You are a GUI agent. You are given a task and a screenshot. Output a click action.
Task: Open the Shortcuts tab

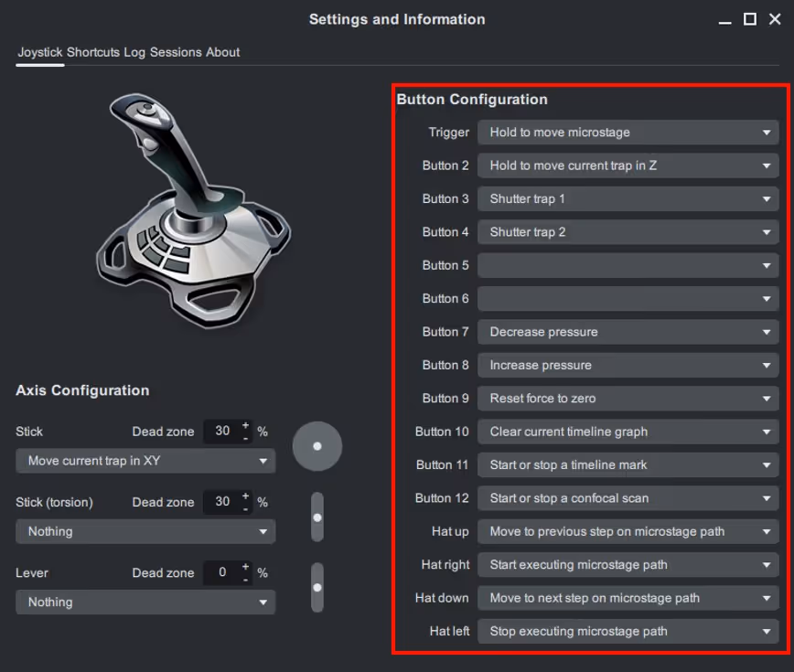93,52
